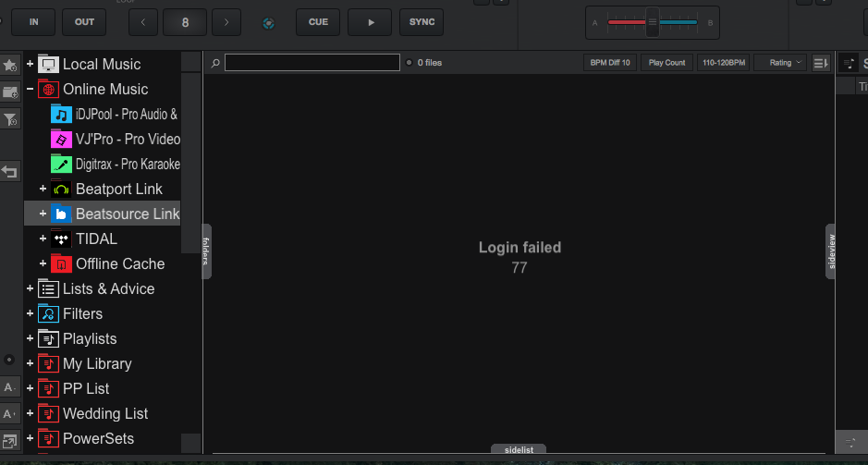Screen dimensions: 868x465
Task: Expand the Beatport Link node
Action: 43,189
